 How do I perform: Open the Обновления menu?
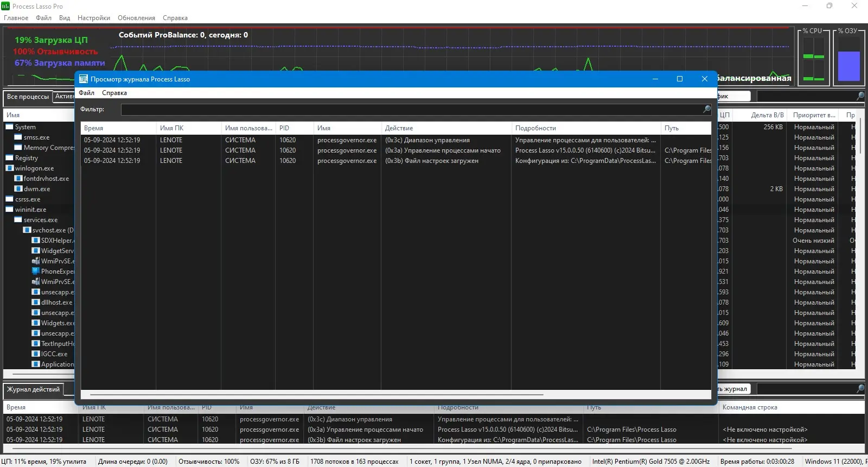point(136,18)
